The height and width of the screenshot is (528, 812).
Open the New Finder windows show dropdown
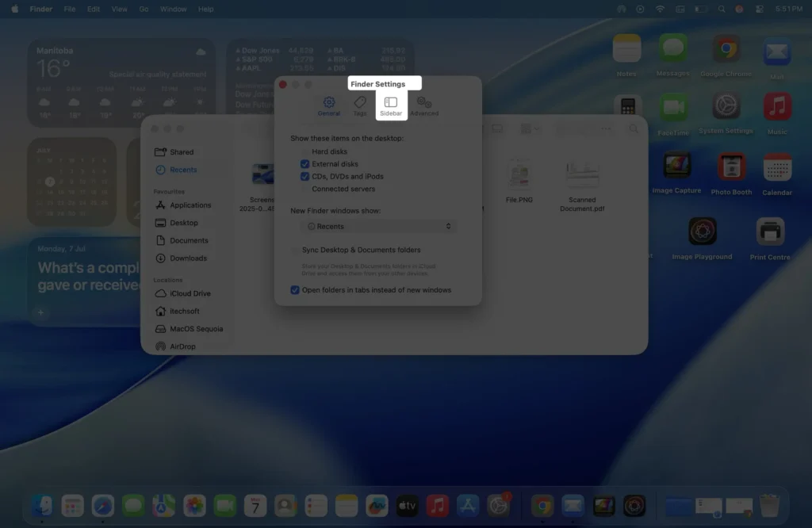377,226
